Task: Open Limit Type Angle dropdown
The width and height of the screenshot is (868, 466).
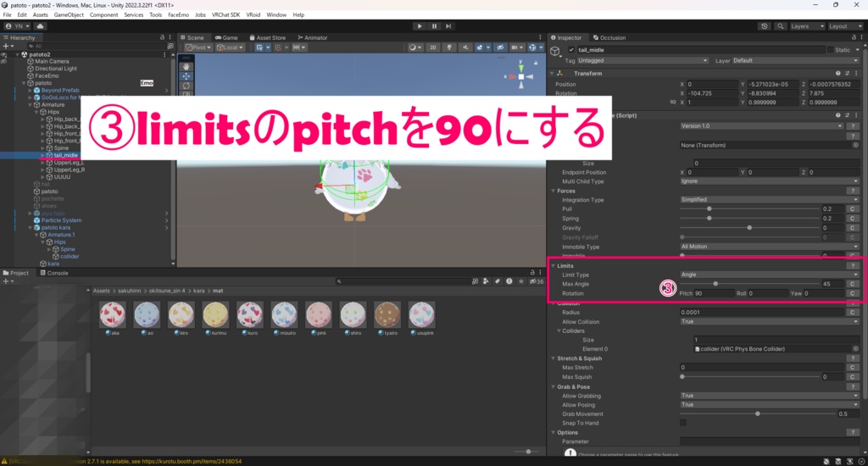Action: pos(770,275)
